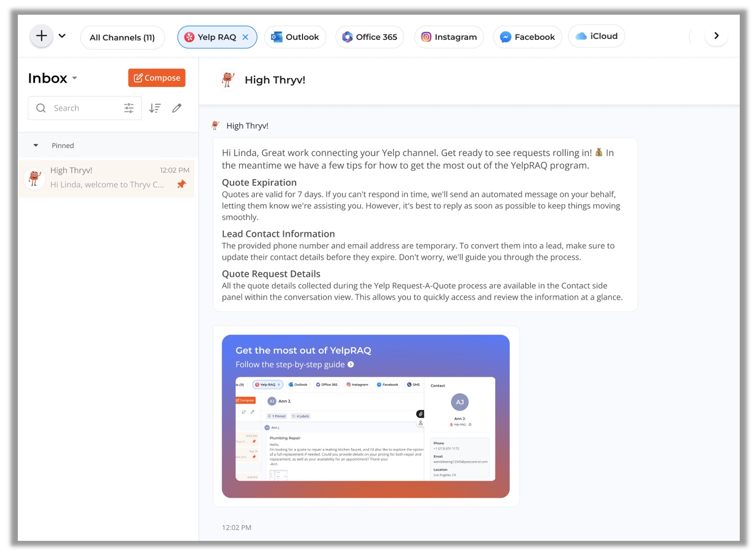Image resolution: width=756 pixels, height=555 pixels.
Task: Click the Lead Contact Information heading
Action: tap(278, 234)
